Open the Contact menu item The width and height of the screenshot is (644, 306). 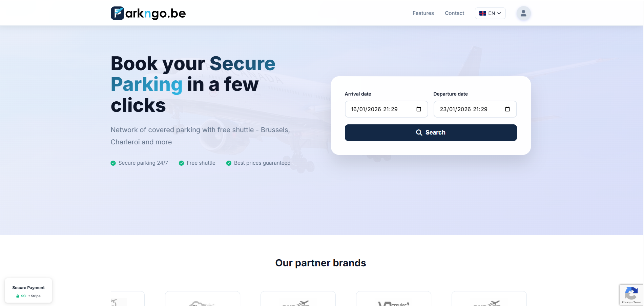point(454,13)
